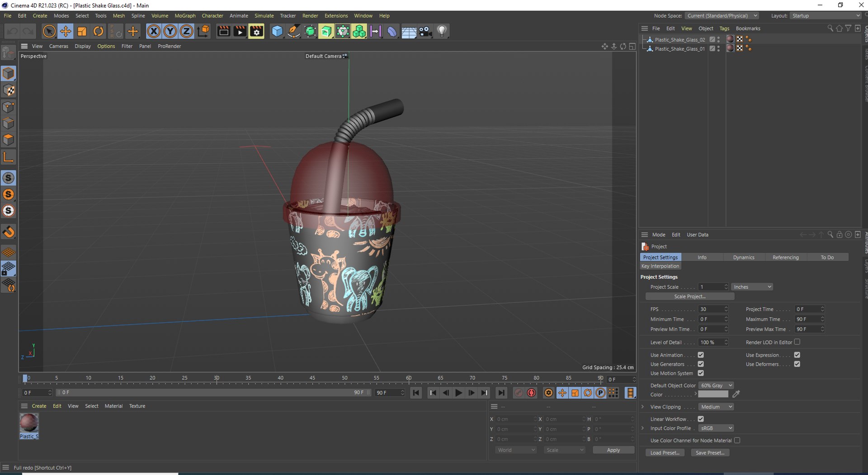This screenshot has height=475, width=868.
Task: Enable Render LOD in Editor checkbox
Action: tap(797, 342)
